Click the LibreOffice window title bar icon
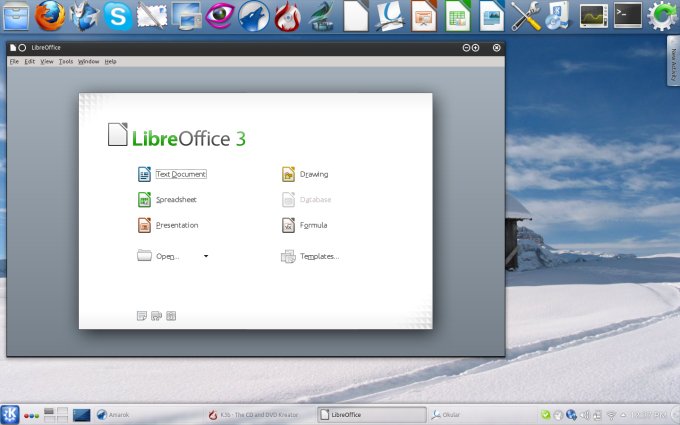680x425 pixels. pyautogui.click(x=13, y=47)
